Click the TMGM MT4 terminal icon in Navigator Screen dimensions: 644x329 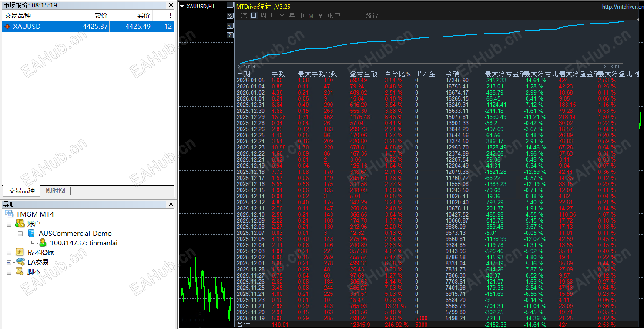click(9, 214)
